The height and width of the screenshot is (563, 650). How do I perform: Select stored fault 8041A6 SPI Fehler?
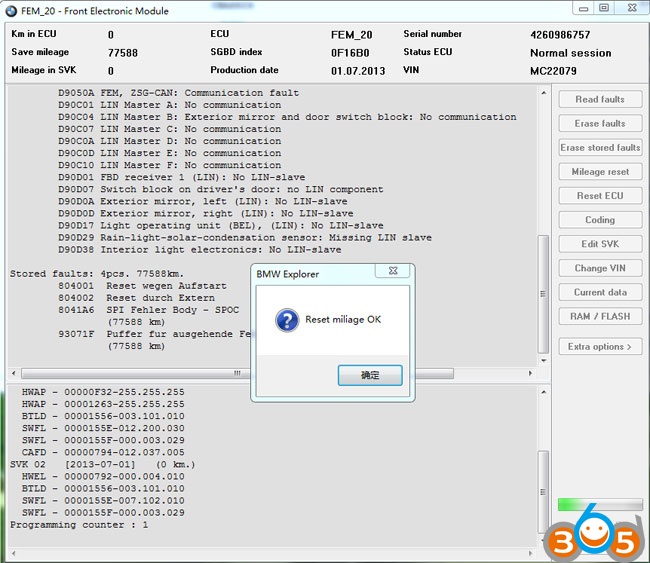point(148,310)
